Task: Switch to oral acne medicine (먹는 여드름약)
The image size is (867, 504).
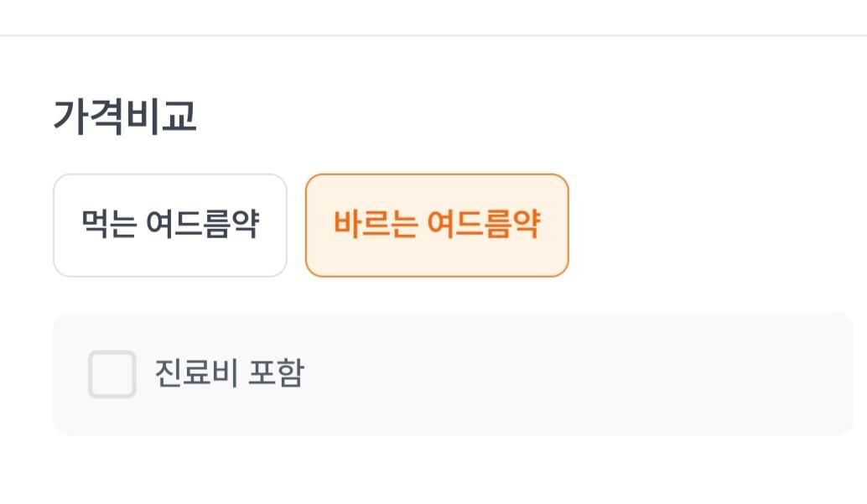Action: (170, 226)
